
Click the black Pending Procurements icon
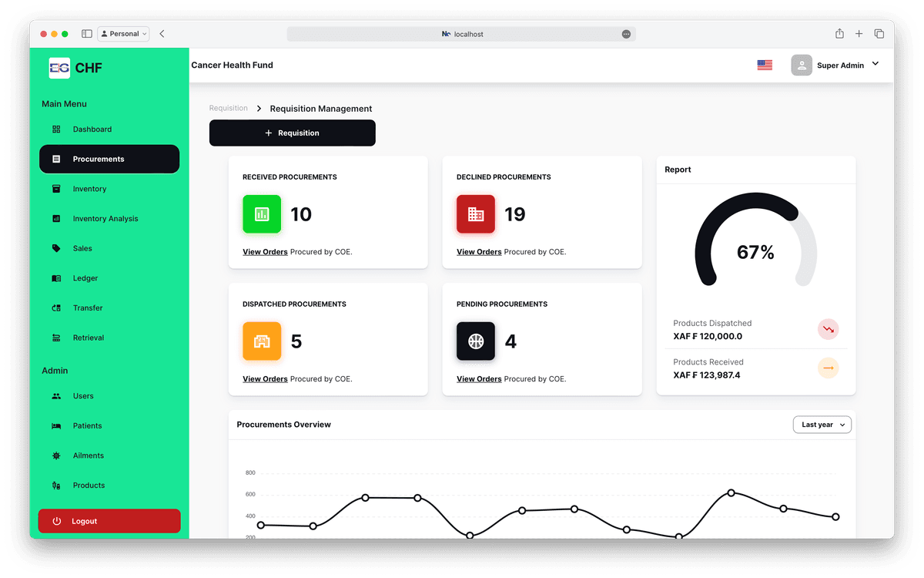pos(476,341)
